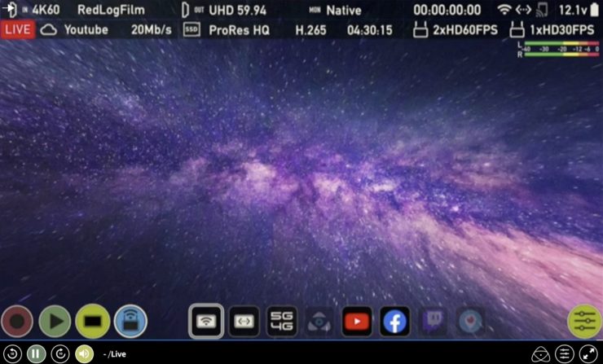Select the Wi-Fi connection icon
603x364 pixels.
coord(206,321)
